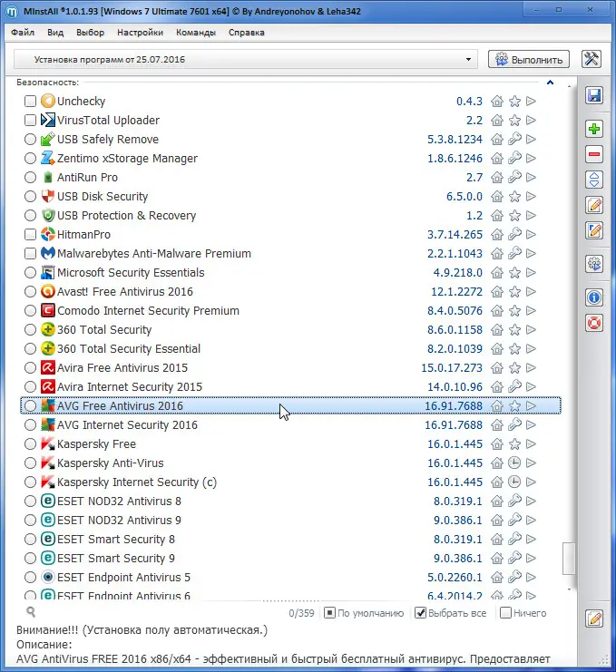The height and width of the screenshot is (672, 616).
Task: Tick the HitmanPro checkbox
Action: pos(30,234)
